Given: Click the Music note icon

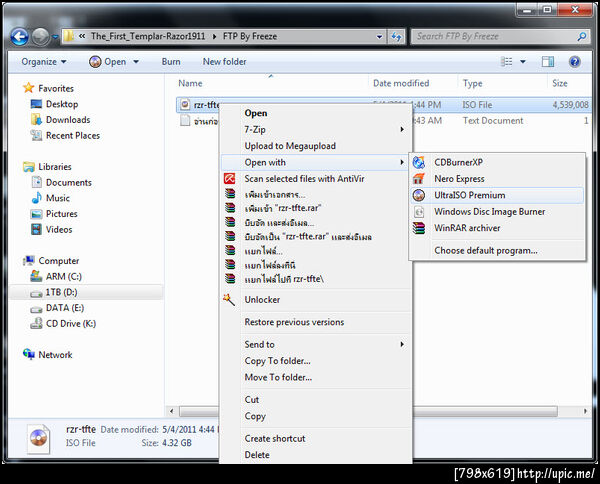Looking at the screenshot, I should 36,198.
